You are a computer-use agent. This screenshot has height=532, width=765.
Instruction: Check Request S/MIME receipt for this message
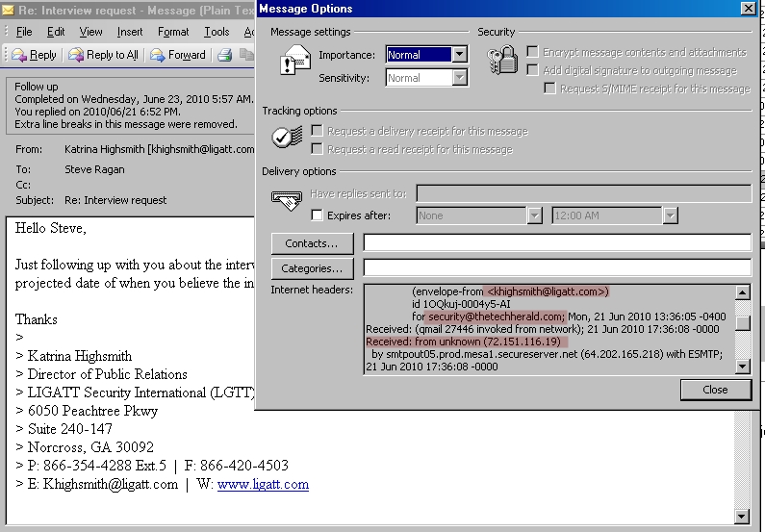coord(549,89)
